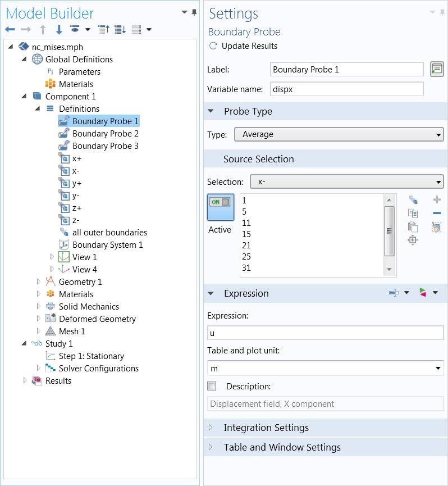Toggle the Active selection ON switch

221,207
